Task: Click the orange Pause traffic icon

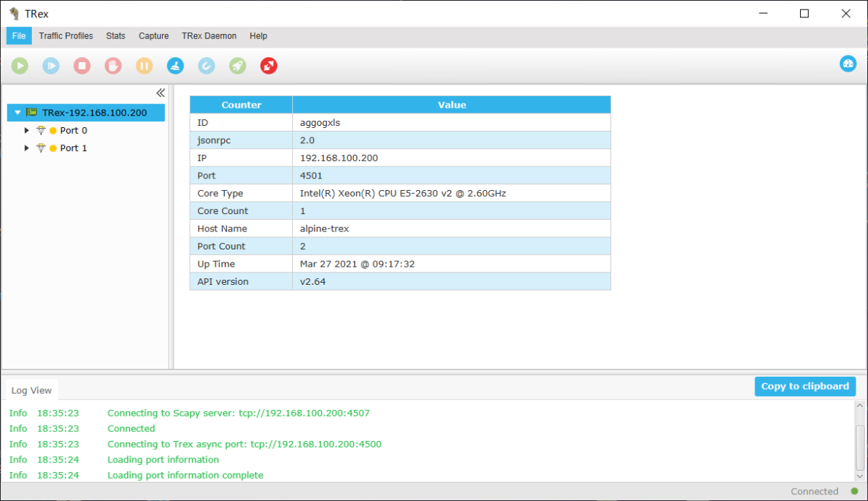Action: [144, 66]
